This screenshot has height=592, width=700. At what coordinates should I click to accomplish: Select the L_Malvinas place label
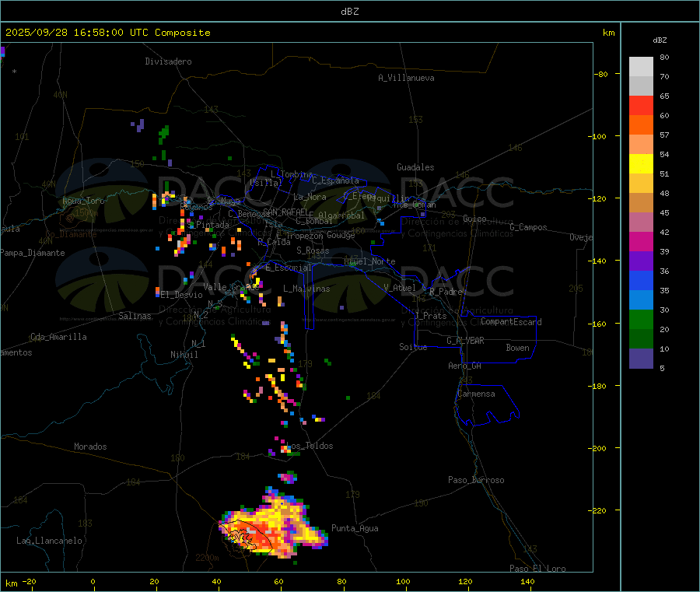306,289
